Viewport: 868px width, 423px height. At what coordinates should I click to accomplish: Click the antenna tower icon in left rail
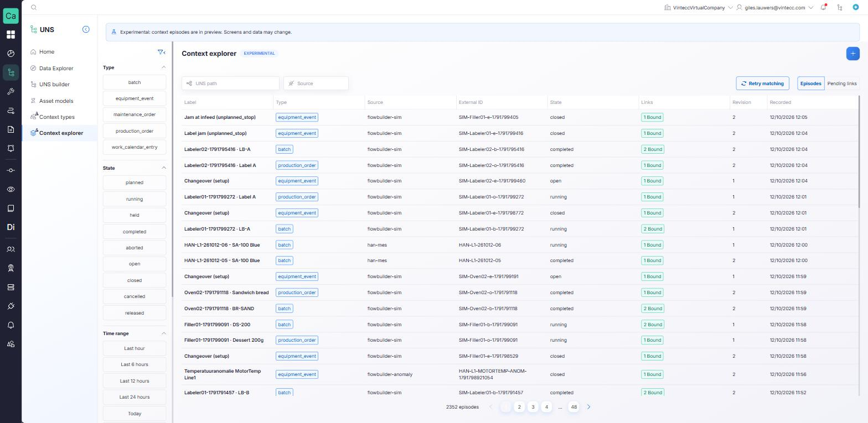pos(11,268)
